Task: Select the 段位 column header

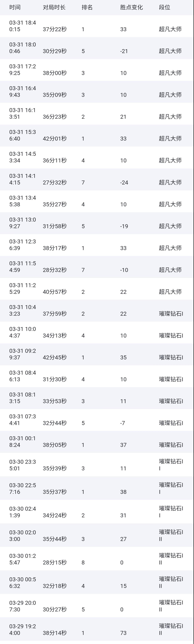Action: click(x=164, y=7)
